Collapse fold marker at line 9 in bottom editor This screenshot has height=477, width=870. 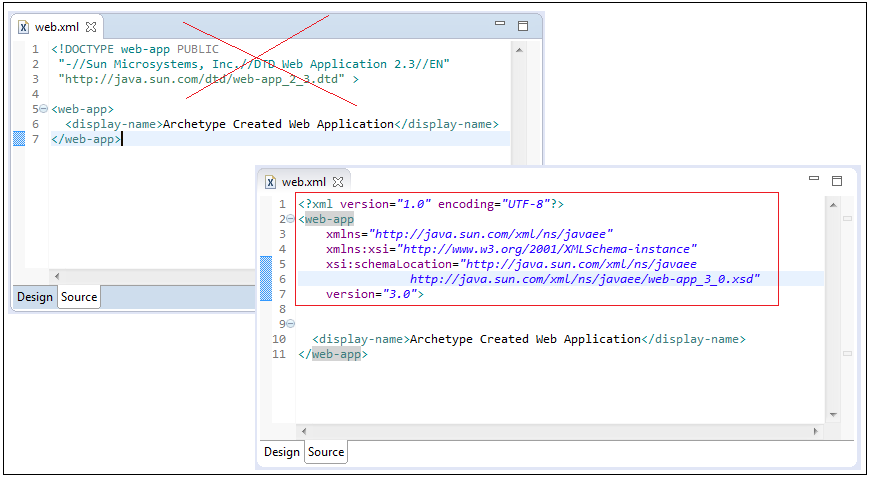coord(290,324)
